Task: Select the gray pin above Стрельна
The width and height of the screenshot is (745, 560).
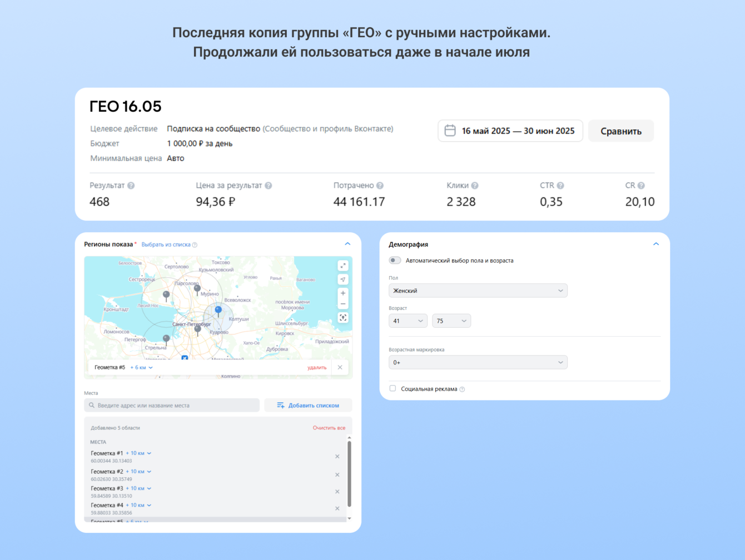Action: coord(166,339)
